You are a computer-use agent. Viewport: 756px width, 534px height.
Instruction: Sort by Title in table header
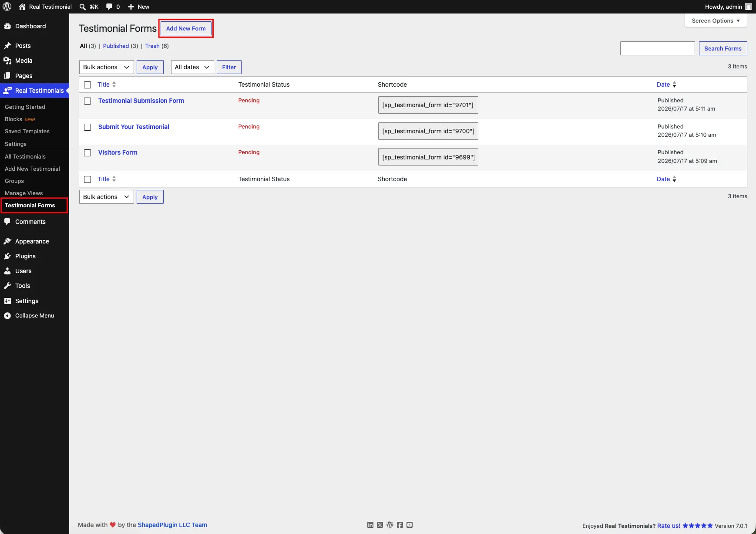107,84
